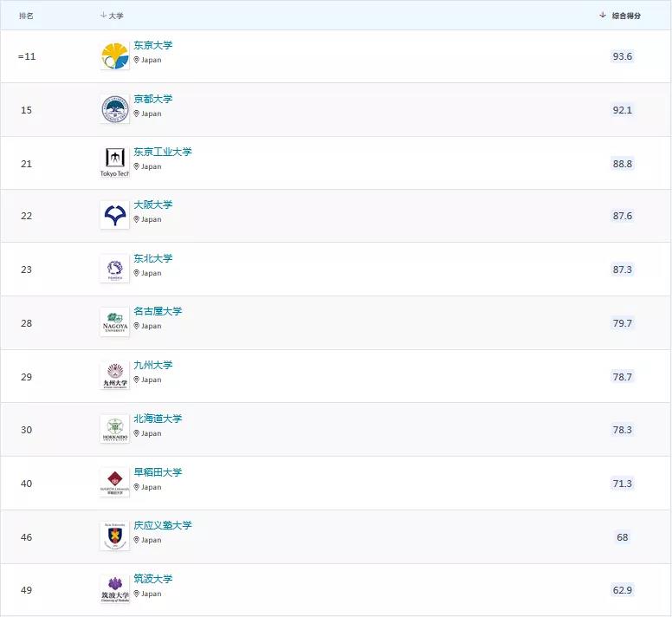
Task: Click the Tohoku University logo
Action: 114,269
